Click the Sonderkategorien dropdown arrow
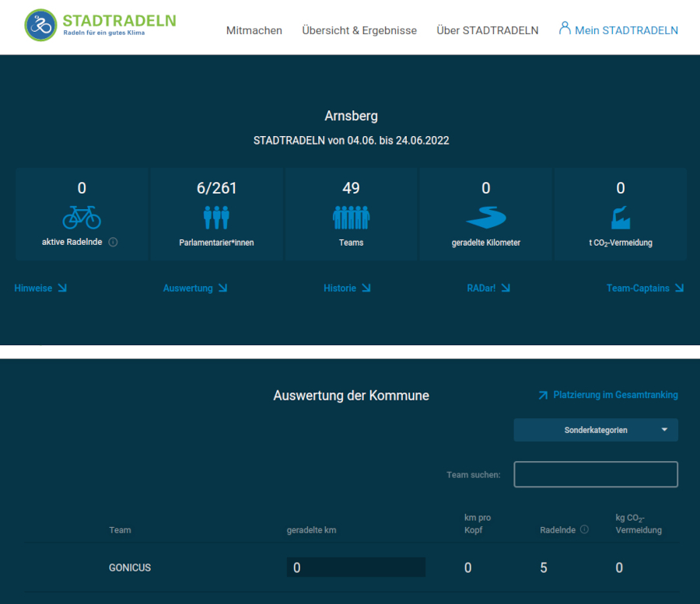700x604 pixels. pos(664,430)
